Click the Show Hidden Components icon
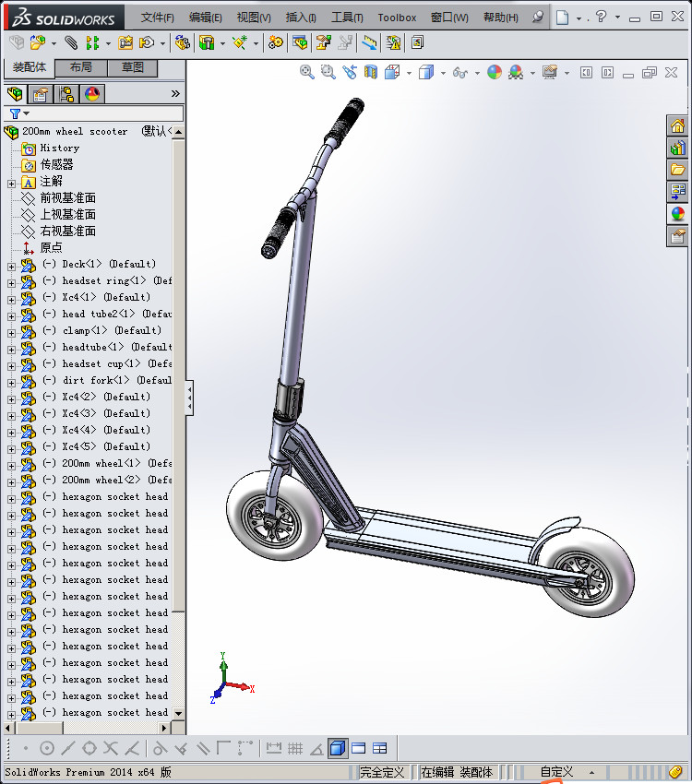The width and height of the screenshot is (692, 784). (183, 43)
